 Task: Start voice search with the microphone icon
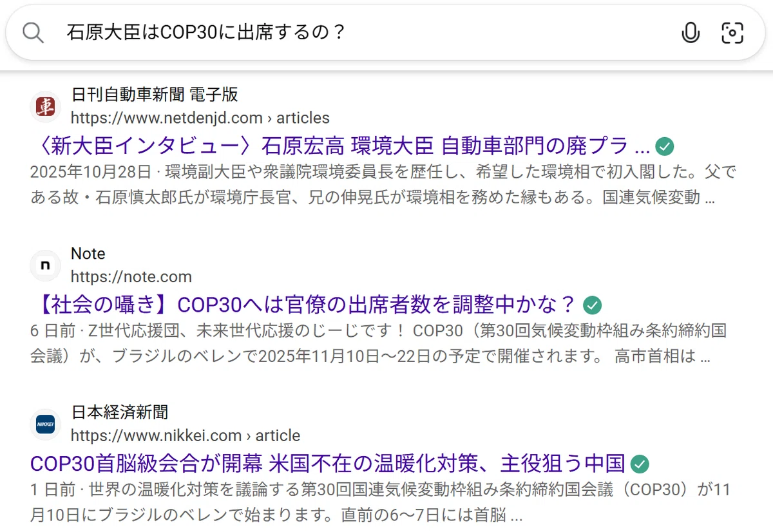(x=691, y=33)
